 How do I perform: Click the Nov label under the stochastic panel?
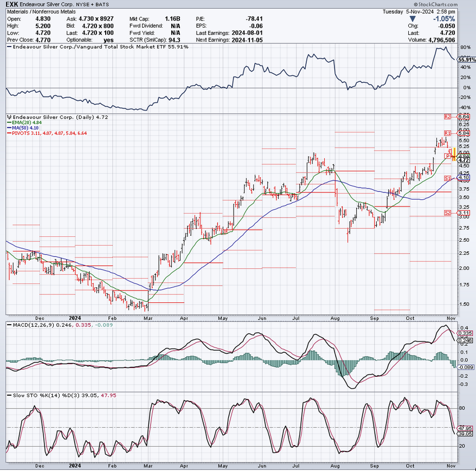pos(451,466)
